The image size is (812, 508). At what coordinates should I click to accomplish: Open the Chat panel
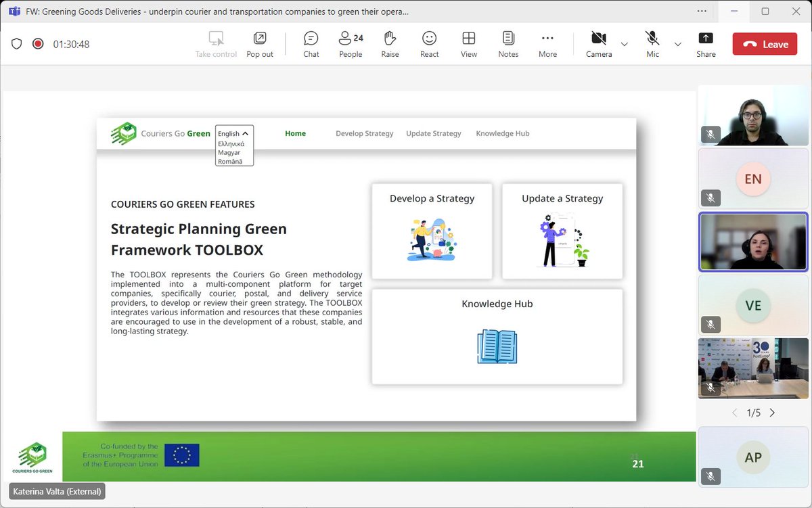(x=311, y=45)
